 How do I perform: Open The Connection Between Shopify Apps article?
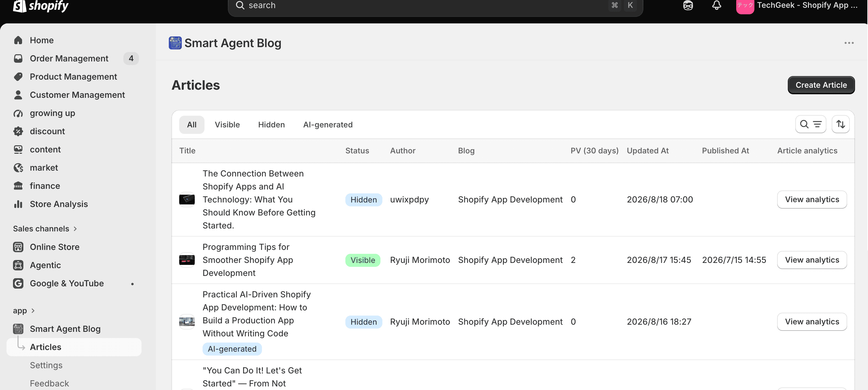click(x=259, y=200)
